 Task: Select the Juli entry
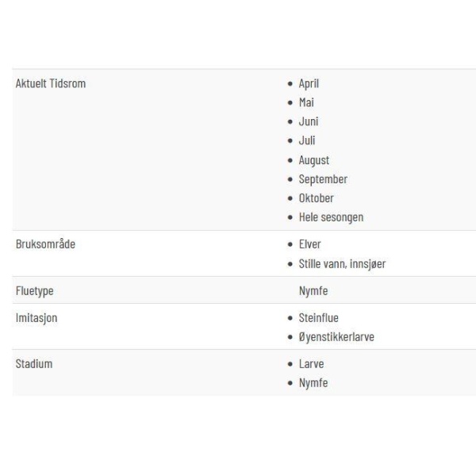[307, 140]
